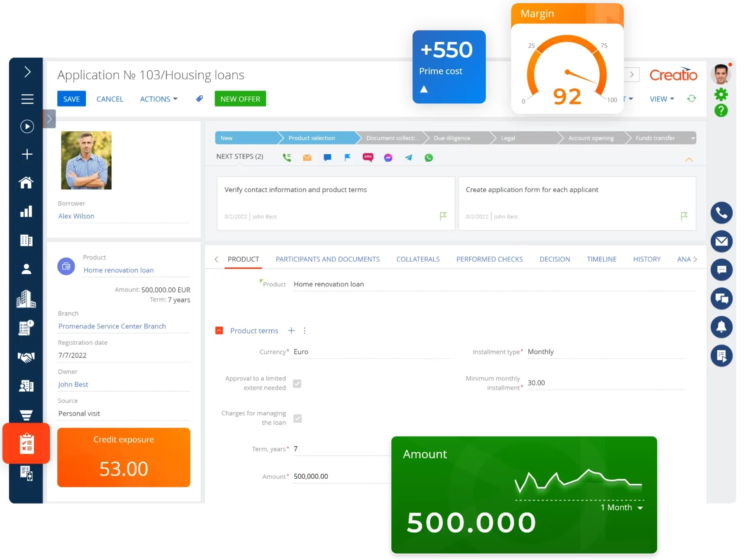Screen dimensions: 745x560
Task: Open the 1 Month period dropdown
Action: [622, 508]
